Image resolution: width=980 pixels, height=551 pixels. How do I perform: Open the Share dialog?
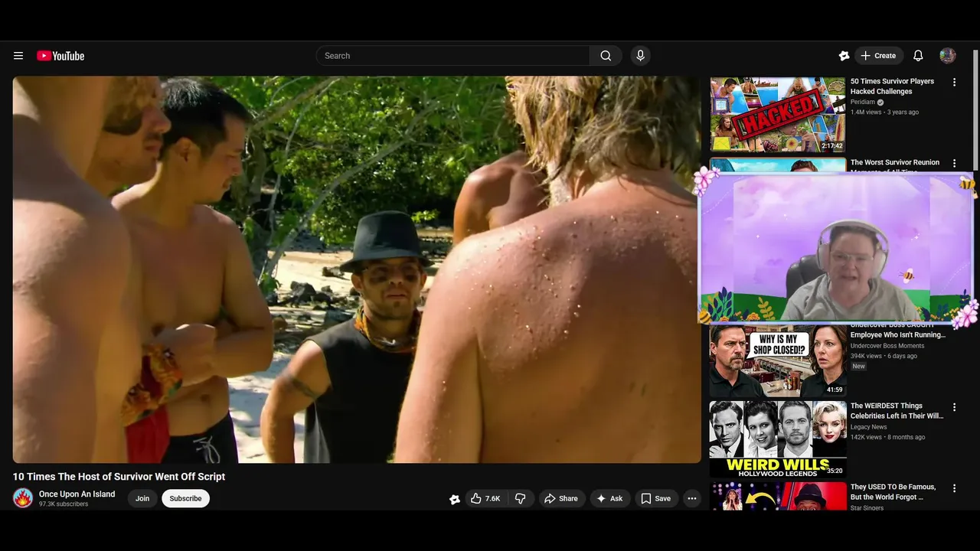561,498
